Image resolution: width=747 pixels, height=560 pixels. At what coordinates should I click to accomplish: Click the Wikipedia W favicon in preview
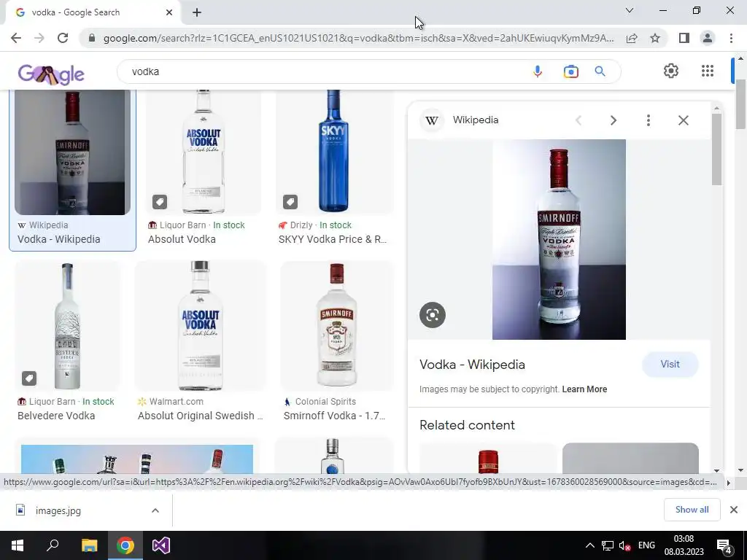pos(432,120)
